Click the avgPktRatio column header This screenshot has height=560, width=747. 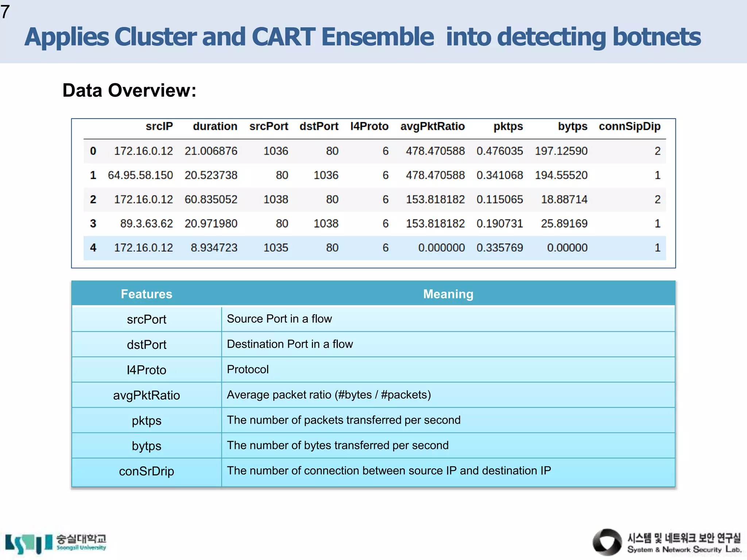click(x=432, y=127)
